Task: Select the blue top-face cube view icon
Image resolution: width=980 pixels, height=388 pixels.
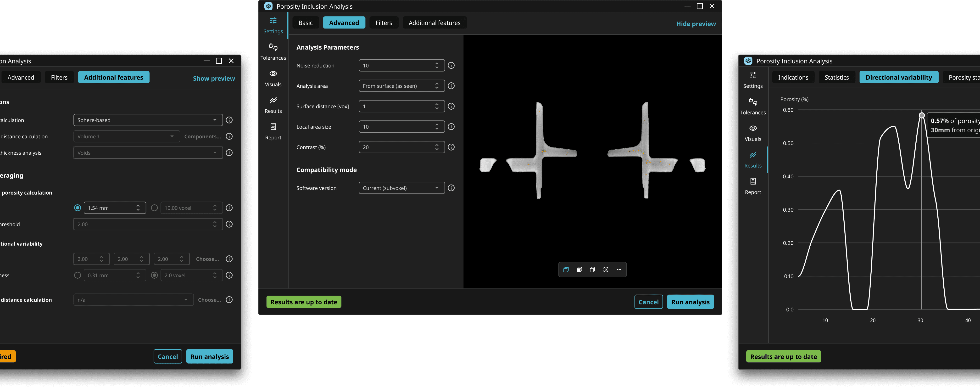Action: pyautogui.click(x=566, y=270)
